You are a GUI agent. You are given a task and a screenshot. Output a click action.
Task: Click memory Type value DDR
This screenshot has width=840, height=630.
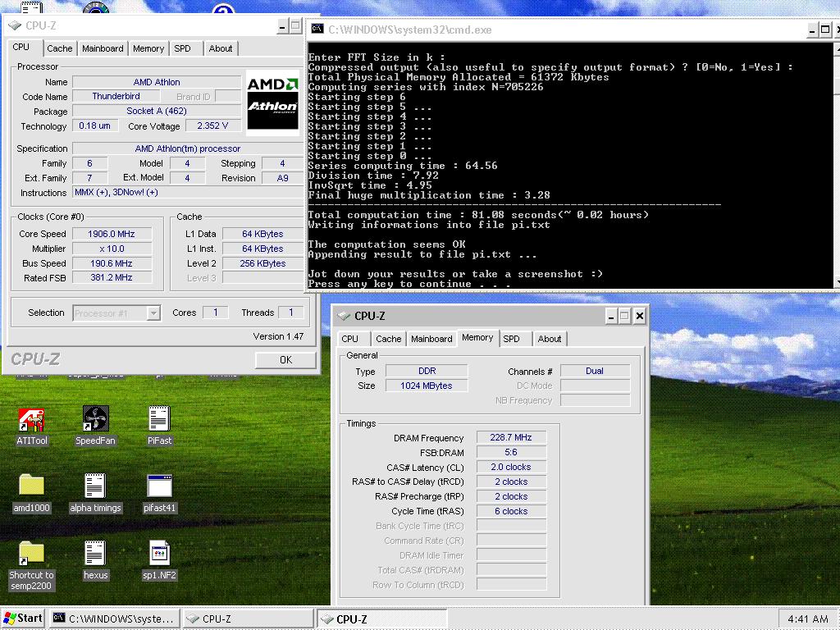(x=427, y=371)
